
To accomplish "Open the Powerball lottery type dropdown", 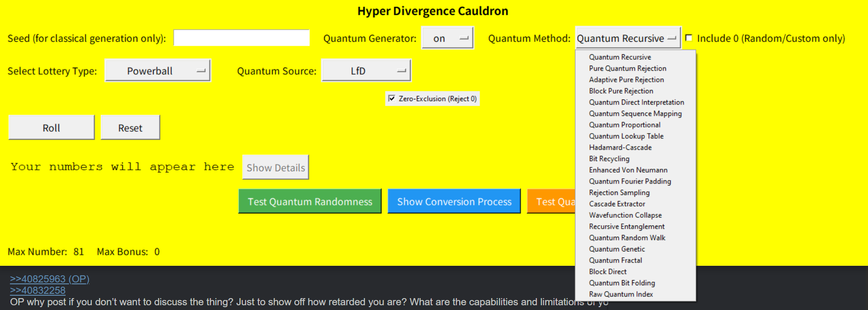I will 158,71.
